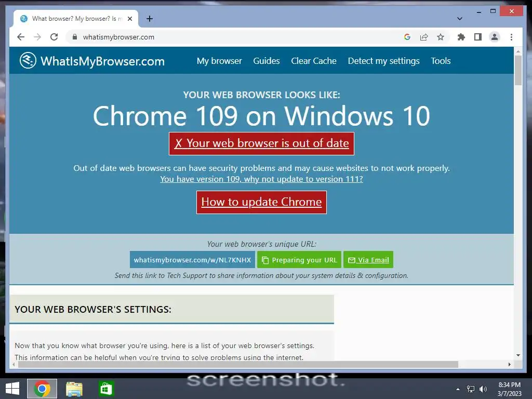Open the Clear Cache menu item
Viewport: 532px width, 399px height.
tap(314, 61)
